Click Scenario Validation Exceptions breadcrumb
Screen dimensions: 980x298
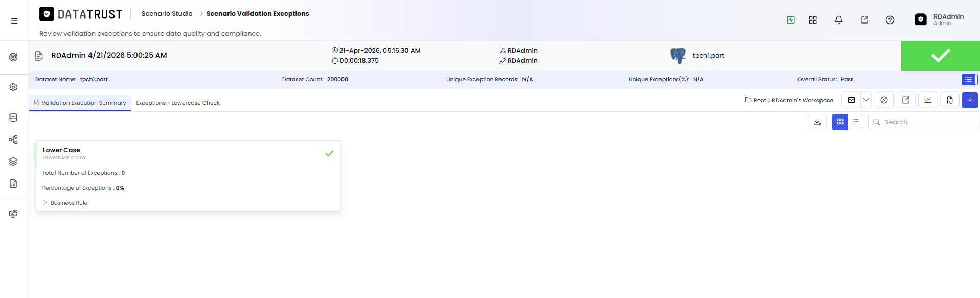(258, 14)
